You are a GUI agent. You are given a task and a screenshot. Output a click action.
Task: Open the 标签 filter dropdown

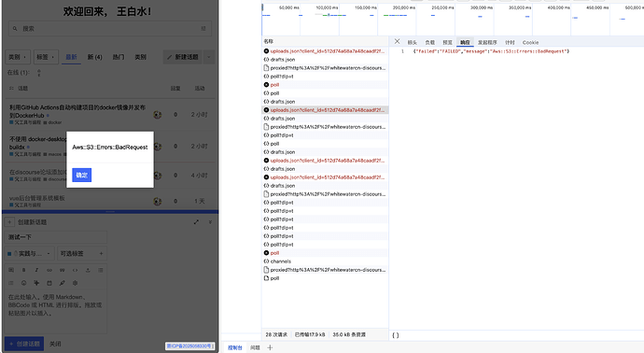45,57
